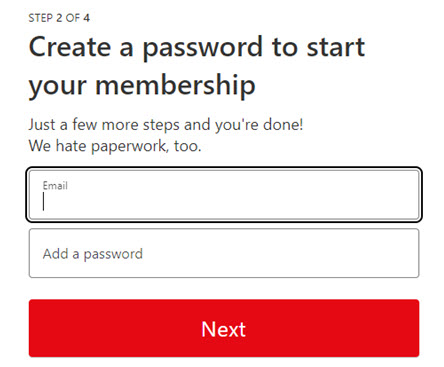The image size is (444, 367).
Task: Choose the password textbox below Email
Action: [224, 253]
